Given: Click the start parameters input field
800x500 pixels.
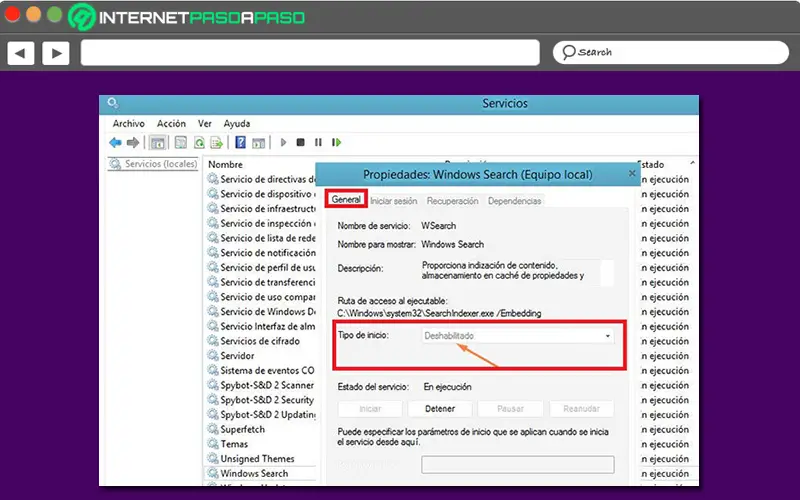Looking at the screenshot, I should [x=518, y=464].
